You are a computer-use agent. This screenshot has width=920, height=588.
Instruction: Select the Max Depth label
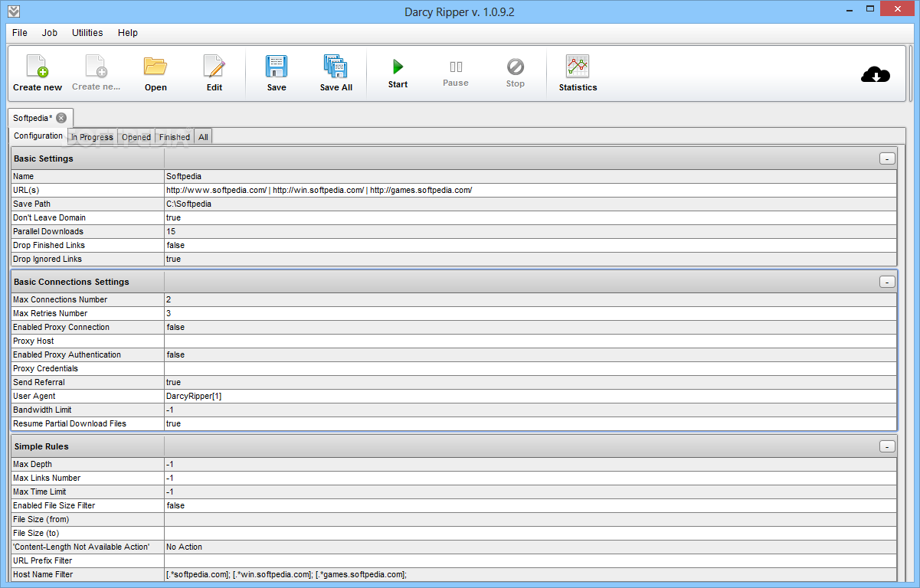point(87,464)
